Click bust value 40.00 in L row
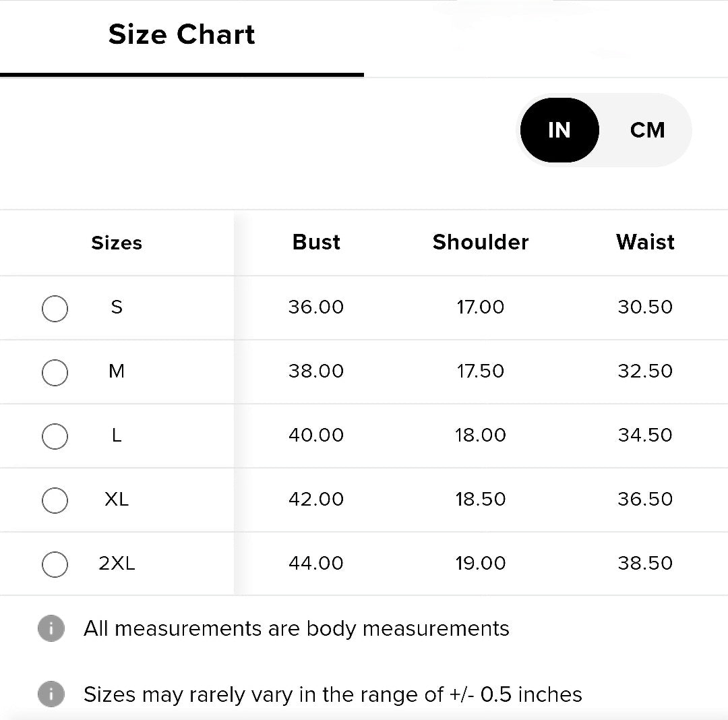 click(x=316, y=435)
